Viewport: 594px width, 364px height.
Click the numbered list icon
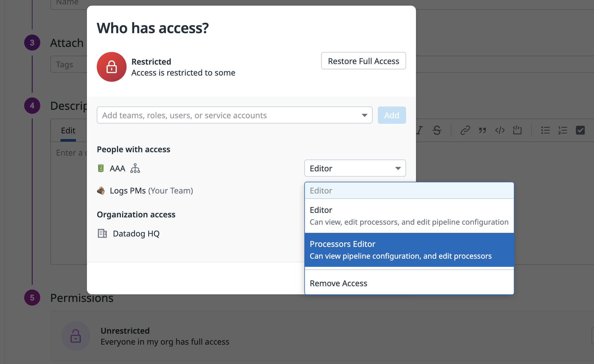(562, 130)
